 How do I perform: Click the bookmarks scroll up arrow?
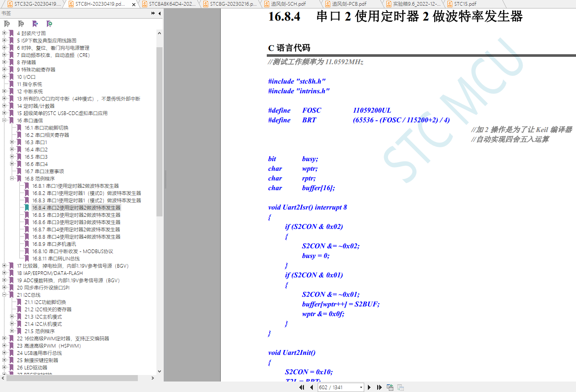click(x=159, y=33)
